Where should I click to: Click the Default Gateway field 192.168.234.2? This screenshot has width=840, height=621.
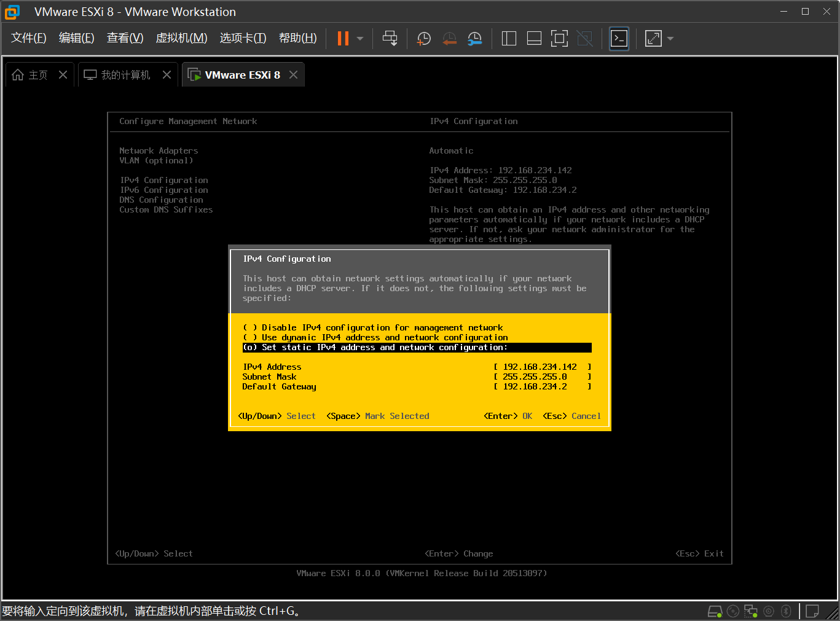click(x=542, y=386)
